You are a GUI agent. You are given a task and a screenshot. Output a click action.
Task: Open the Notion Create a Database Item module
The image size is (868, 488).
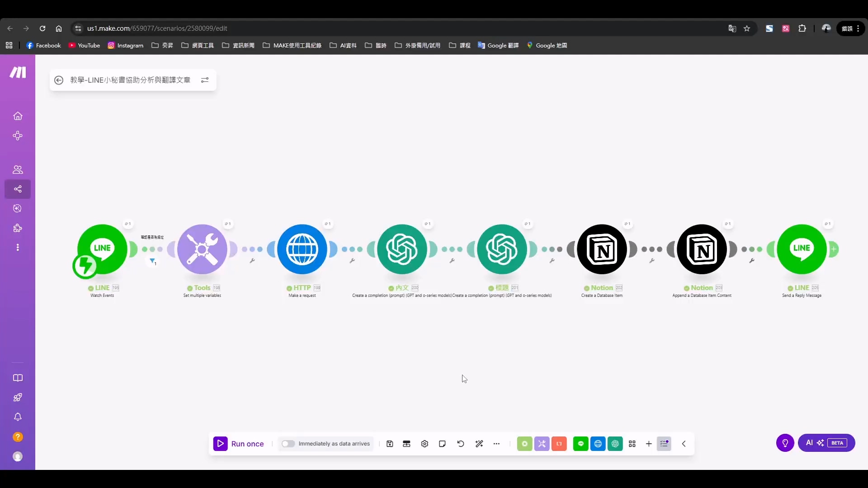(x=602, y=249)
